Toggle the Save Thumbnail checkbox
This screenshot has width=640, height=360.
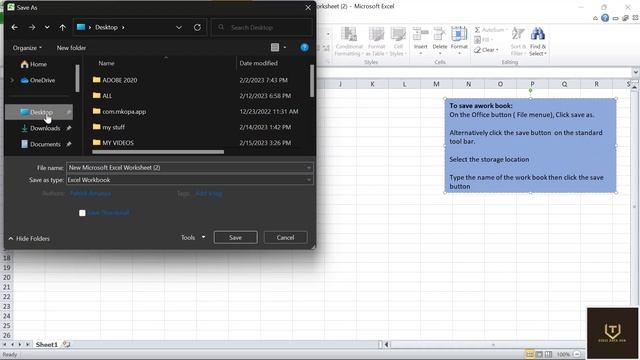pos(82,213)
